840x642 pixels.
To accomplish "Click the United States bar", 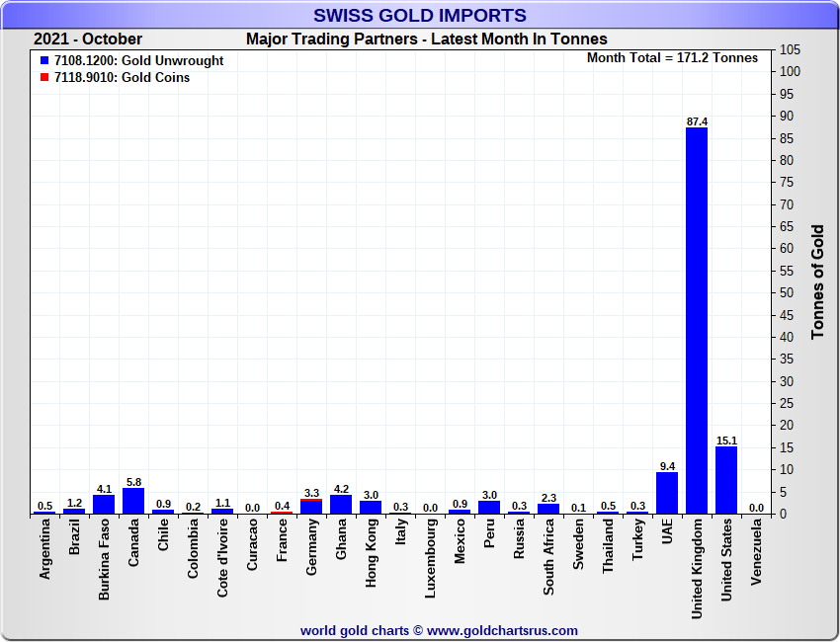I will pos(726,480).
